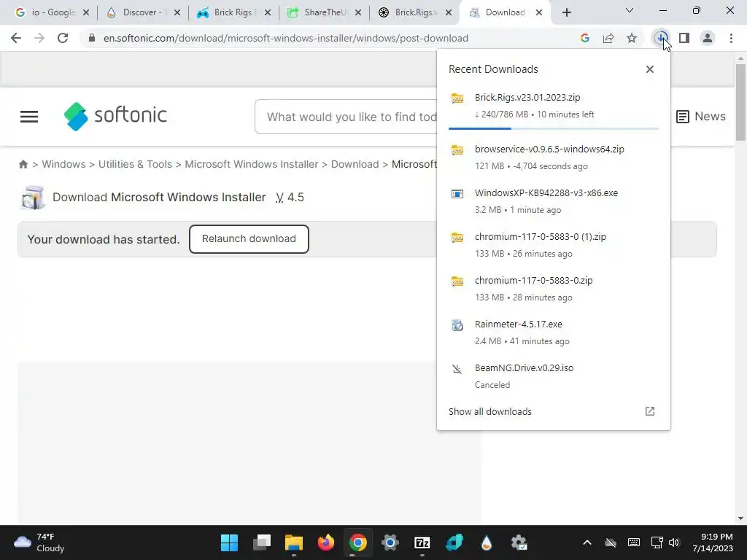This screenshot has width=747, height=560.
Task: Open Brick.Rigs.v23.01.2023.zip download entry
Action: [554, 105]
